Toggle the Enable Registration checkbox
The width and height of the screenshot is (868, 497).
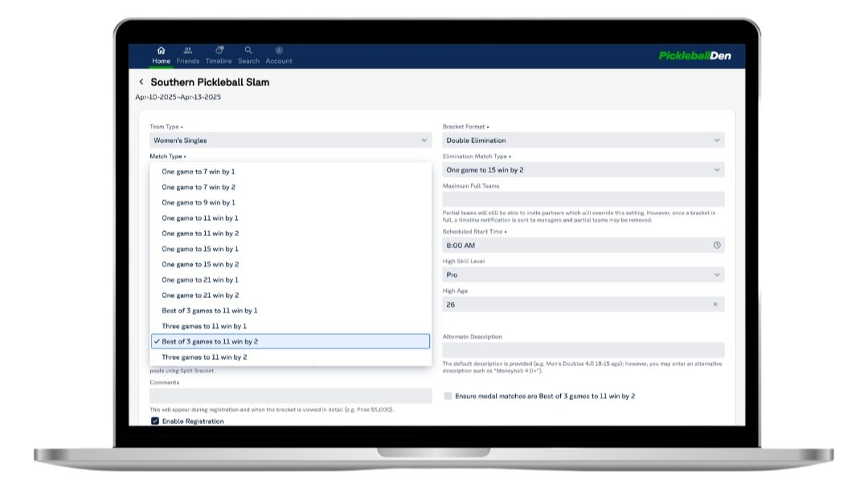pyautogui.click(x=155, y=421)
